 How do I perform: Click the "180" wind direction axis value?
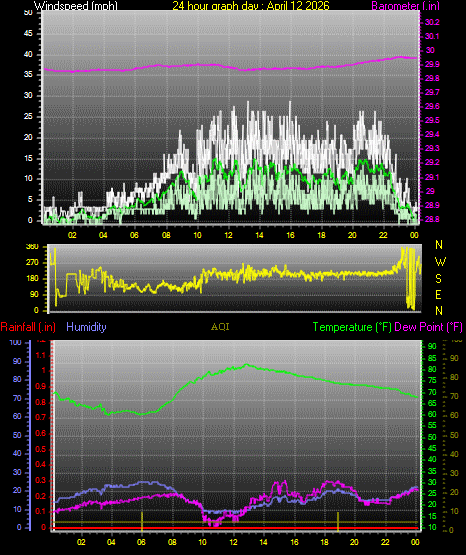pos(32,279)
